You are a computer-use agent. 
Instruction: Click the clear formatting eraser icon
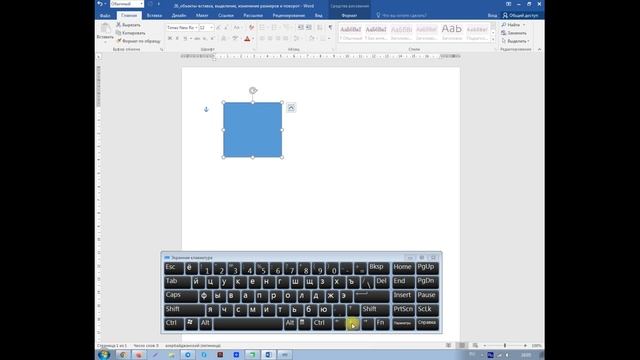tap(251, 27)
